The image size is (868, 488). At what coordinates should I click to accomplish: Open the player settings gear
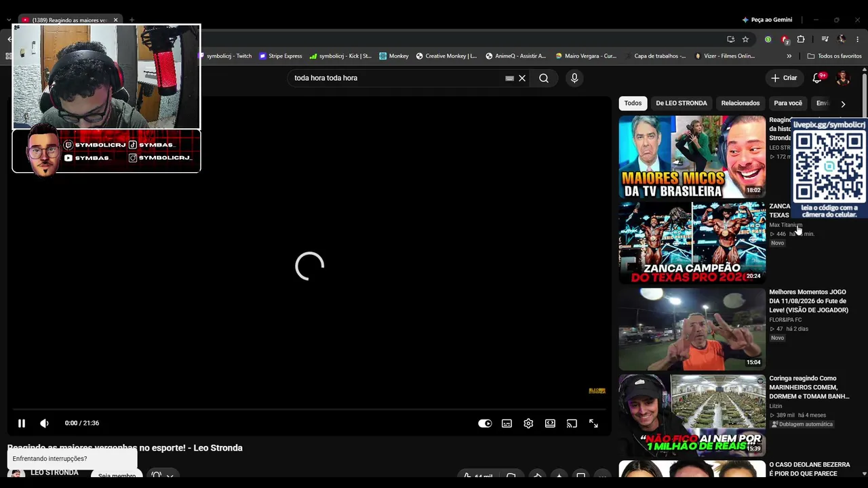[528, 423]
